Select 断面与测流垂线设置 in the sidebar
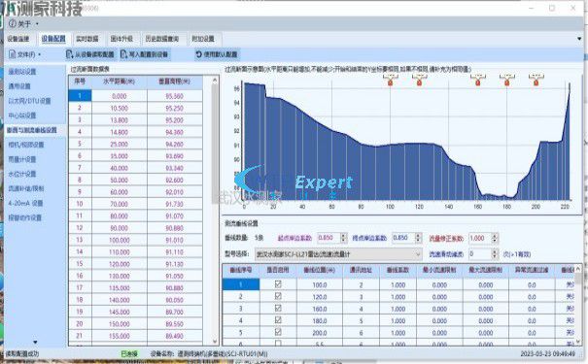The height and width of the screenshot is (364, 588). 32,130
